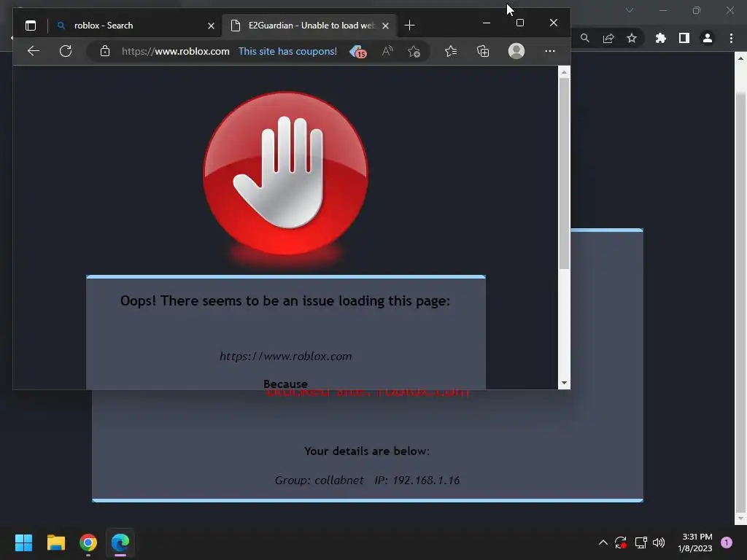Click 'Oops! There seems to be an issue' heading
The image size is (747, 560).
pos(285,301)
